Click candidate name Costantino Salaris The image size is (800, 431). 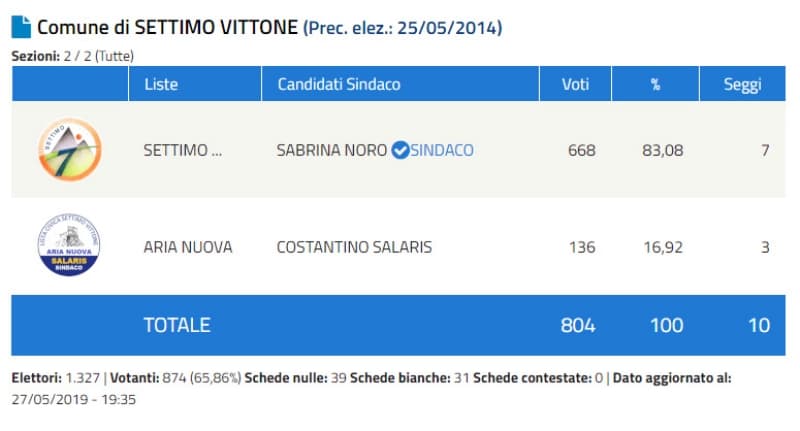pyautogui.click(x=354, y=246)
